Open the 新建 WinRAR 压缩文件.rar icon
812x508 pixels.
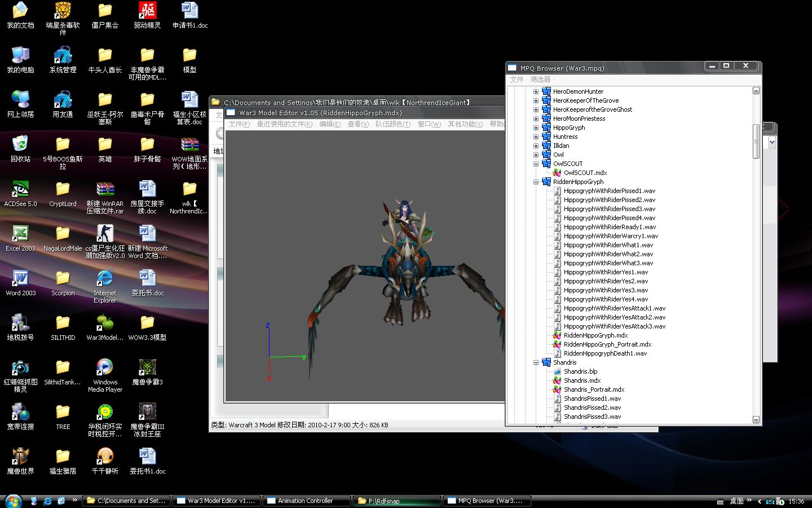[105, 197]
